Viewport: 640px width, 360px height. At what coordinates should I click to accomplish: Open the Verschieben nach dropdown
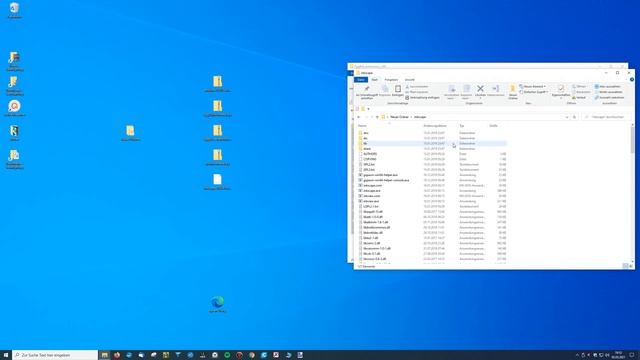click(451, 92)
